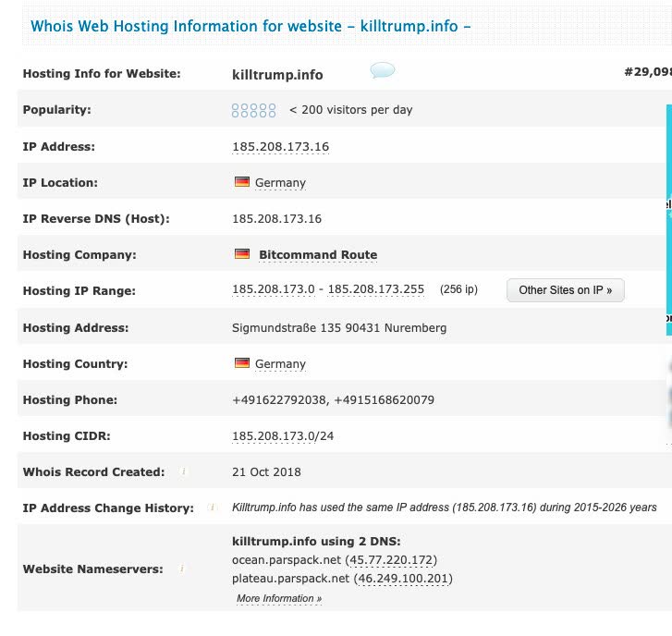
Task: Click nameserver IP 45.77.220.172
Action: click(x=391, y=559)
